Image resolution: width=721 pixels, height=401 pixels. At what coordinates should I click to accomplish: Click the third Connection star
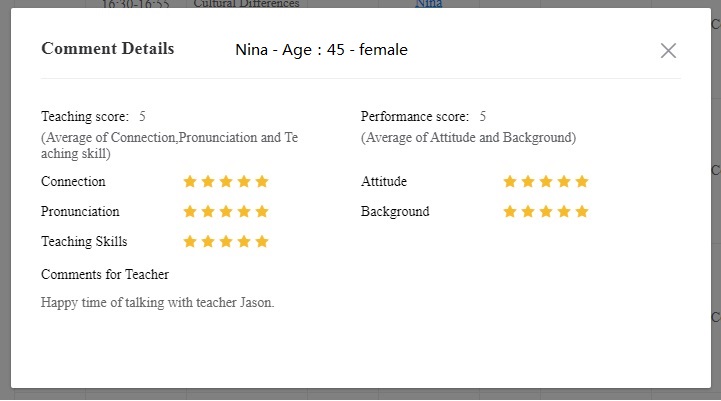point(226,182)
